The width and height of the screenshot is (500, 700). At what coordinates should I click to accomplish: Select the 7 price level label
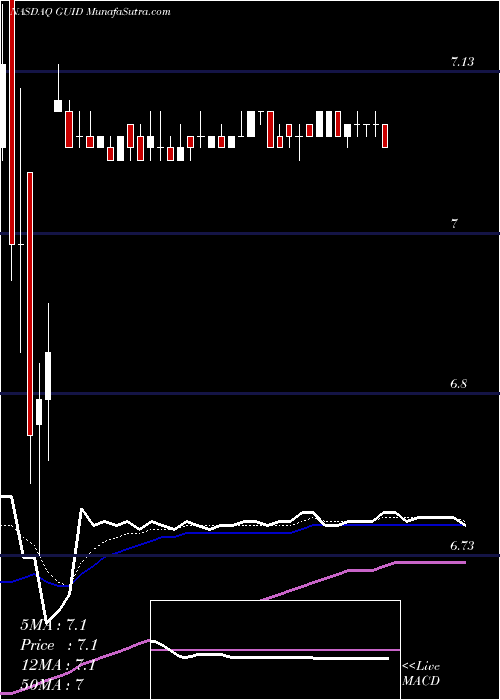pos(454,224)
